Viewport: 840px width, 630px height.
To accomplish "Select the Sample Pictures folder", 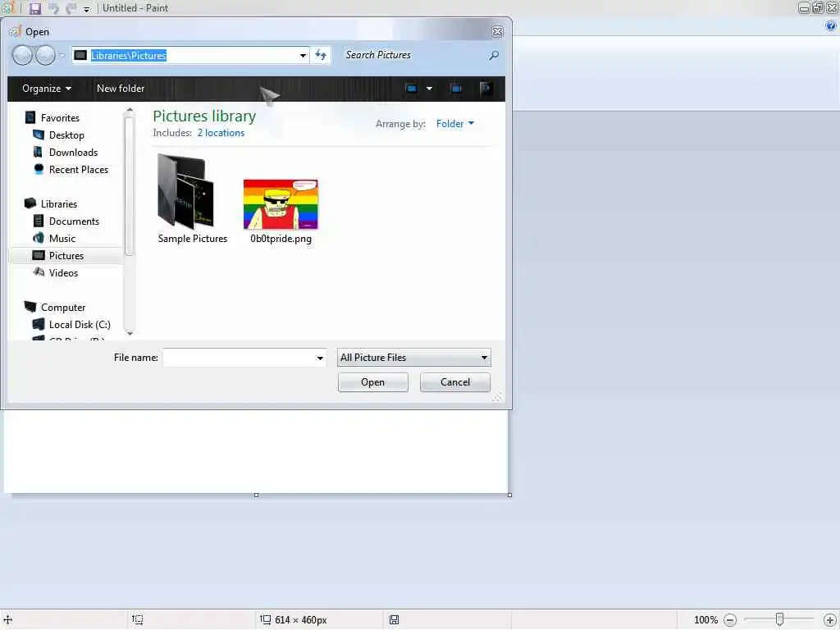I will [x=192, y=199].
